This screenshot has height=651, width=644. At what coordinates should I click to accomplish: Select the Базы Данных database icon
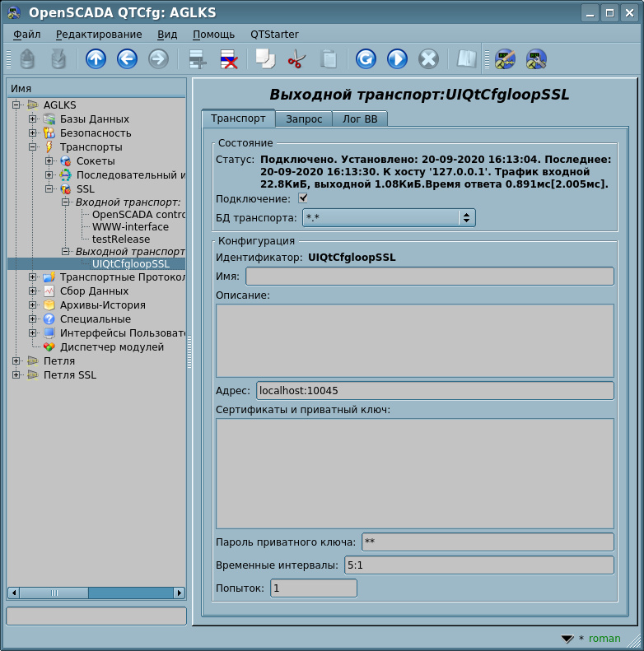[49, 119]
